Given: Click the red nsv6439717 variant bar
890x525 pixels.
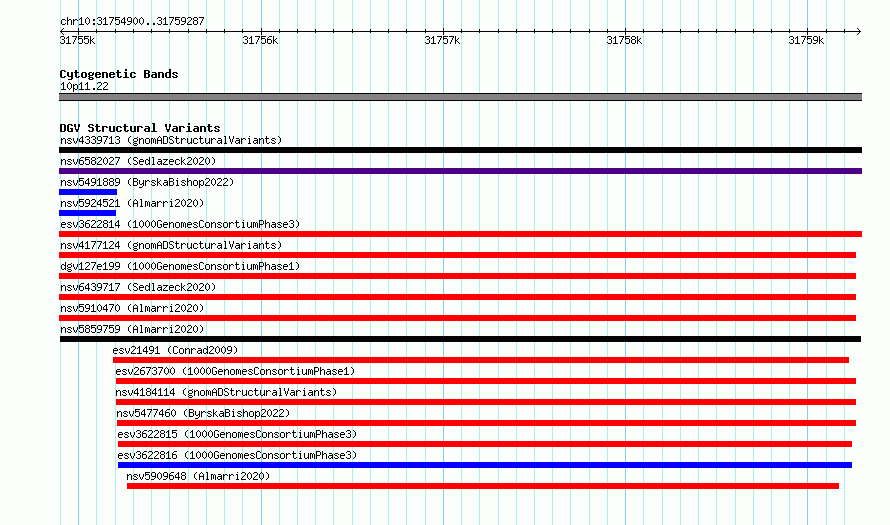Looking at the screenshot, I should pyautogui.click(x=457, y=297).
